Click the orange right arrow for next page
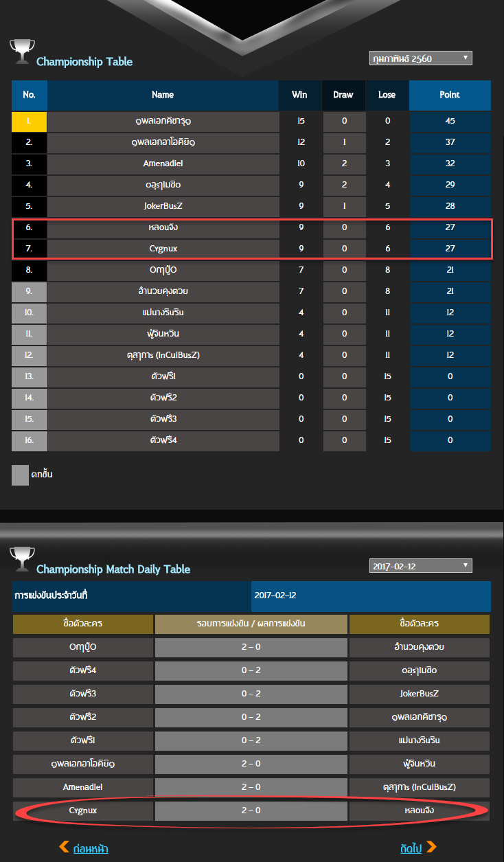The width and height of the screenshot is (504, 862). point(431,846)
